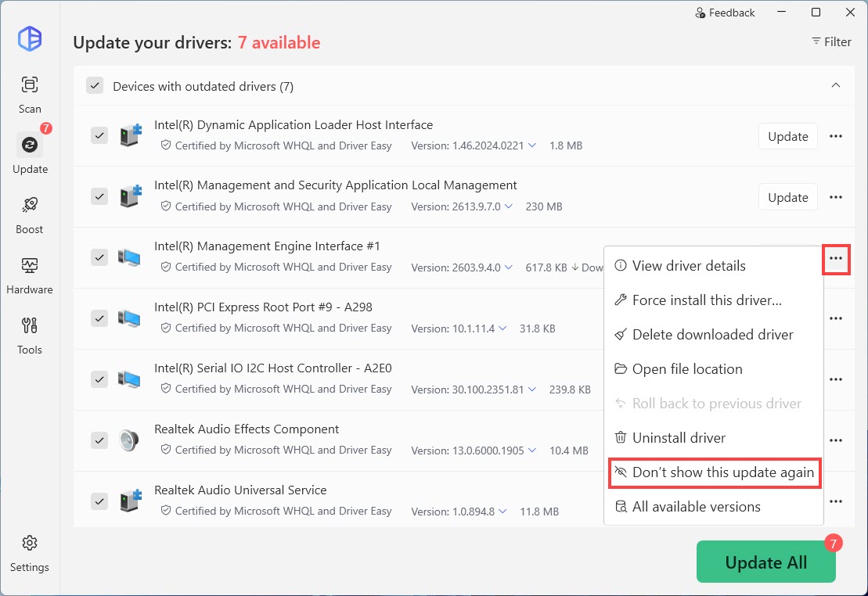Open more options for Realtek Audio Universal Service

(x=835, y=501)
